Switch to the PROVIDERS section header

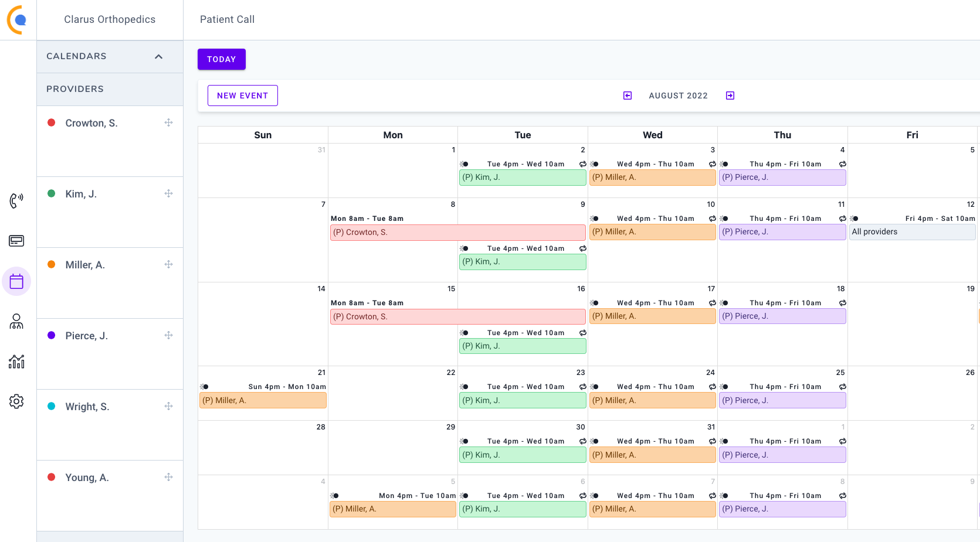(x=75, y=89)
